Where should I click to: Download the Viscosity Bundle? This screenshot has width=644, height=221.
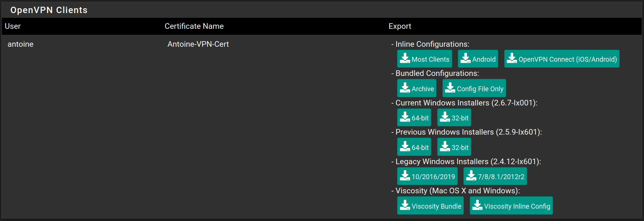430,206
